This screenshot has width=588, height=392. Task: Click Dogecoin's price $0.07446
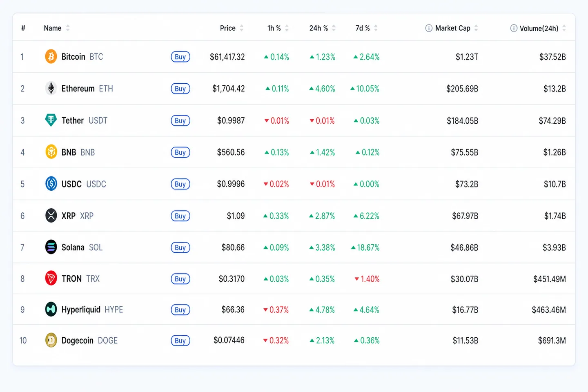click(x=229, y=340)
